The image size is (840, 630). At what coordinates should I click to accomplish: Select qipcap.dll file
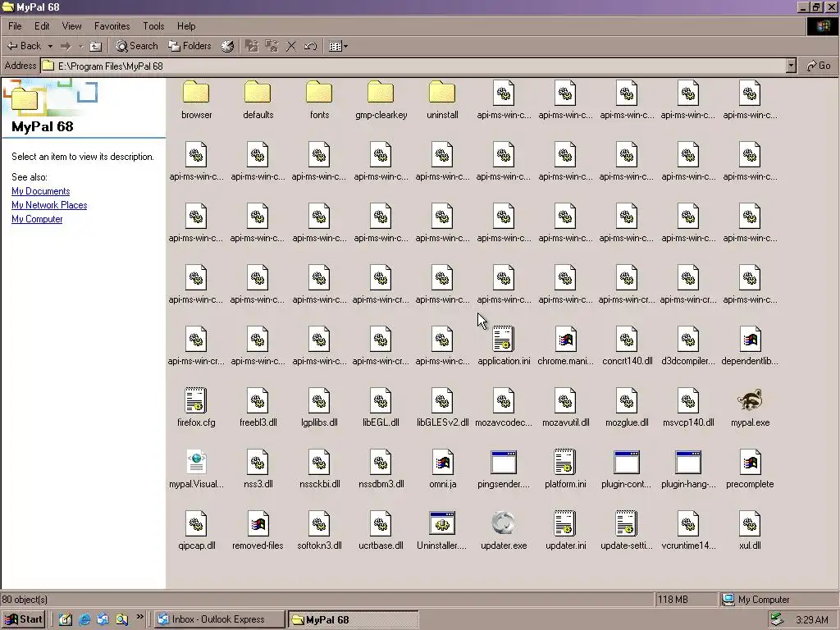tap(196, 531)
